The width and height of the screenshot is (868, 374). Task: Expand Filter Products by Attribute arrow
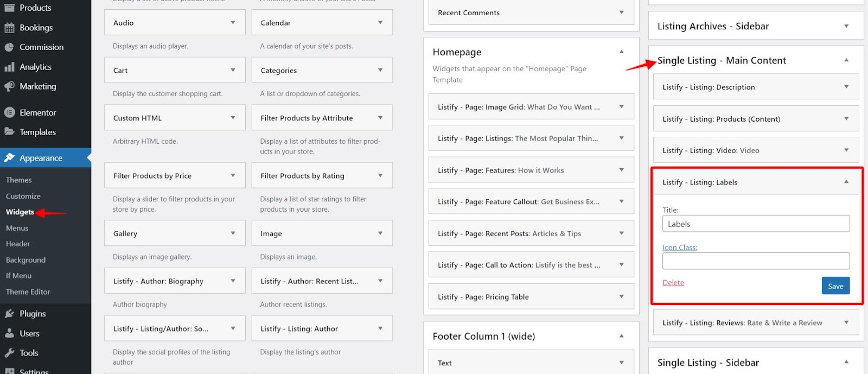380,118
